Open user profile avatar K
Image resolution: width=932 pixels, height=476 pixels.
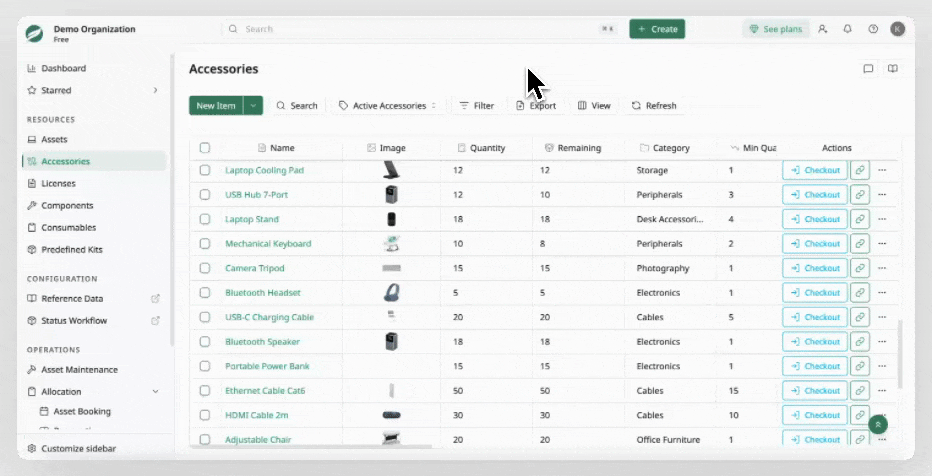click(x=898, y=29)
